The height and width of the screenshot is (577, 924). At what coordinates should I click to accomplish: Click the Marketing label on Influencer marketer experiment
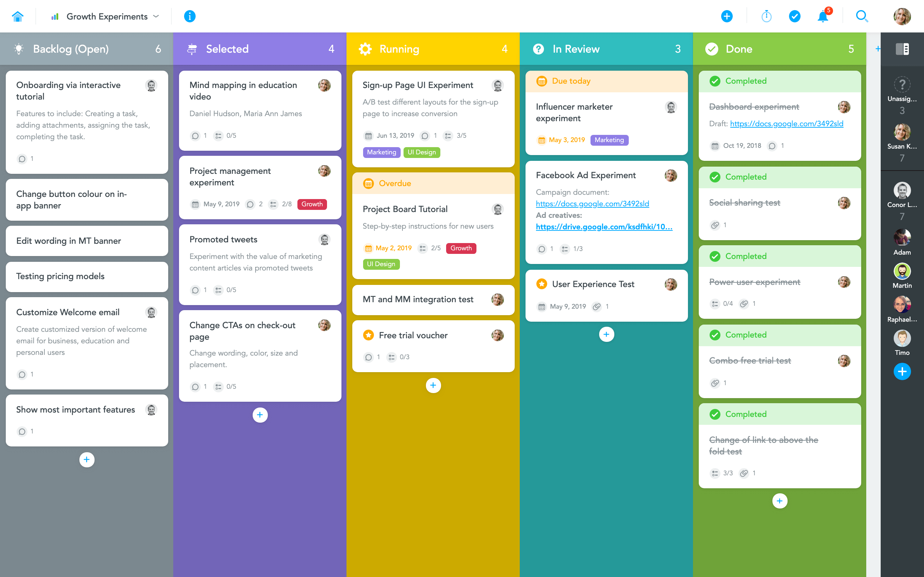pos(607,140)
